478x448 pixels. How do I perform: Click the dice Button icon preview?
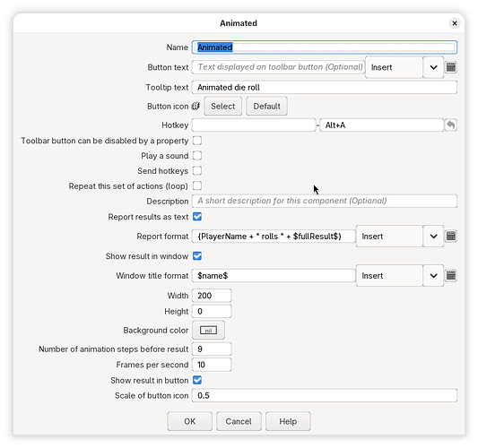tap(196, 107)
